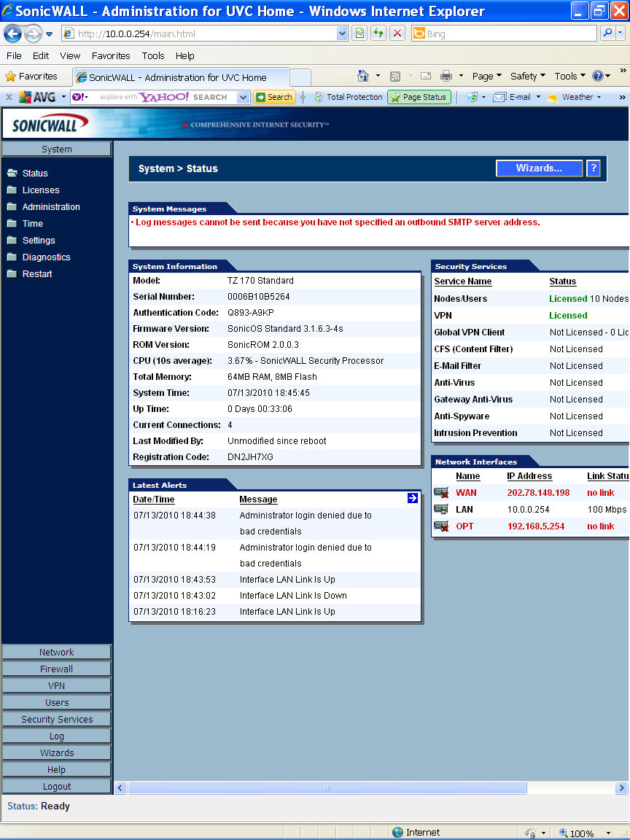Screen dimensions: 630x840
Task: Click the RSS feeds icon
Action: click(x=395, y=76)
